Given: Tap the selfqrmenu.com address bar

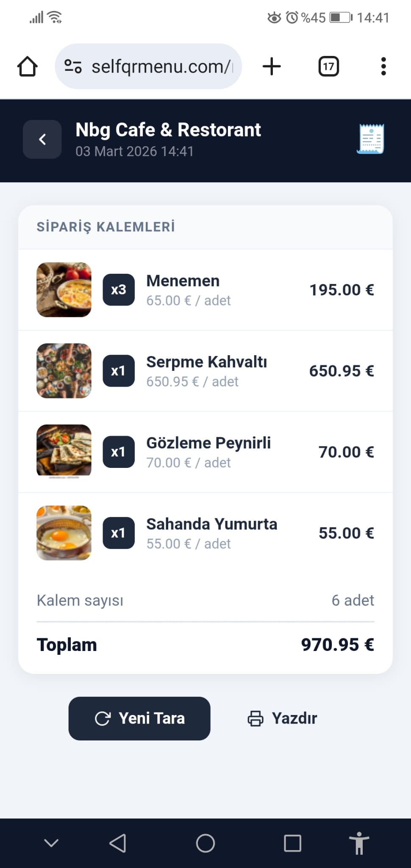Looking at the screenshot, I should [x=161, y=67].
